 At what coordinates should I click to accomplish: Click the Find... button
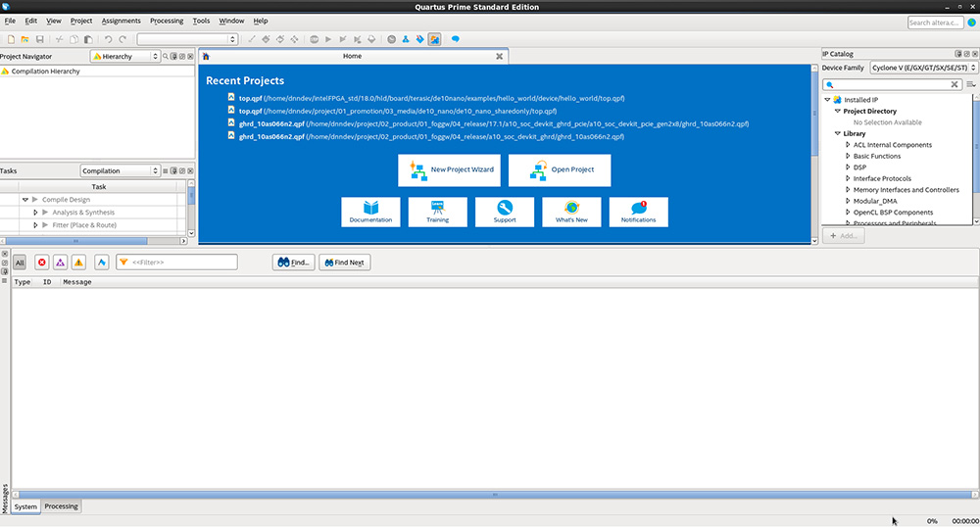[293, 263]
